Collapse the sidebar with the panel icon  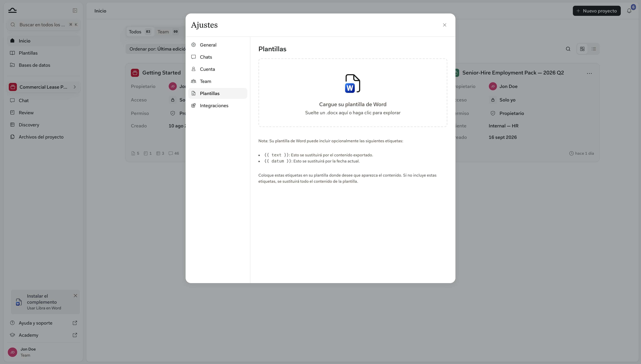coord(75,10)
